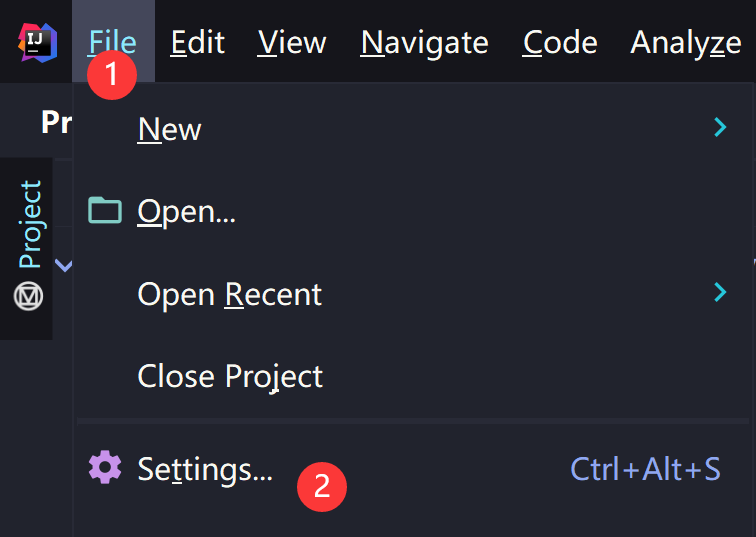Expand the New submenu arrow
The width and height of the screenshot is (756, 537).
[x=720, y=127]
